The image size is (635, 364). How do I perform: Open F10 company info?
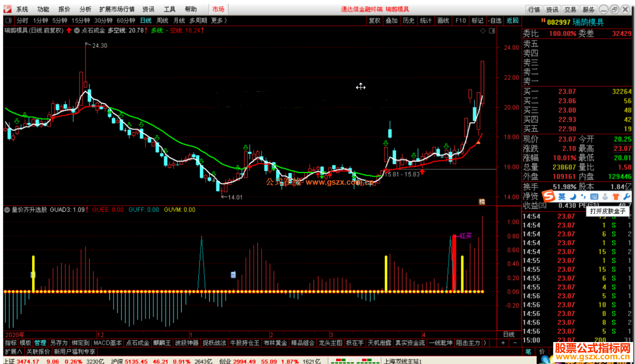[x=461, y=21]
